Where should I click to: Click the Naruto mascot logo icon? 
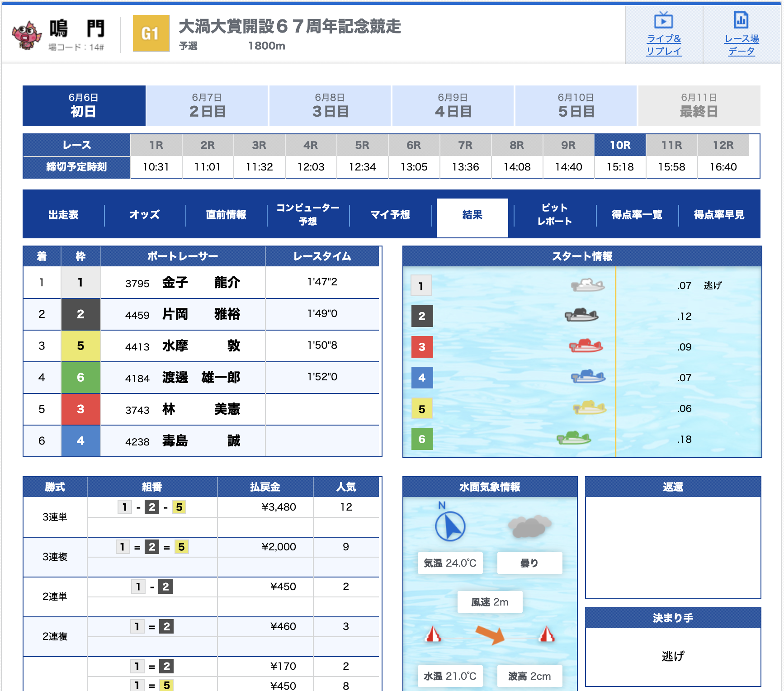[x=26, y=34]
